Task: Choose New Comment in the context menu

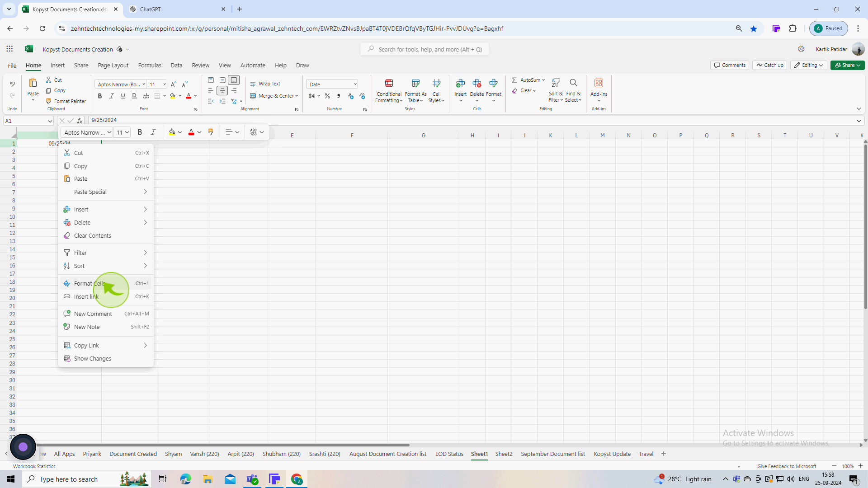Action: point(106,314)
